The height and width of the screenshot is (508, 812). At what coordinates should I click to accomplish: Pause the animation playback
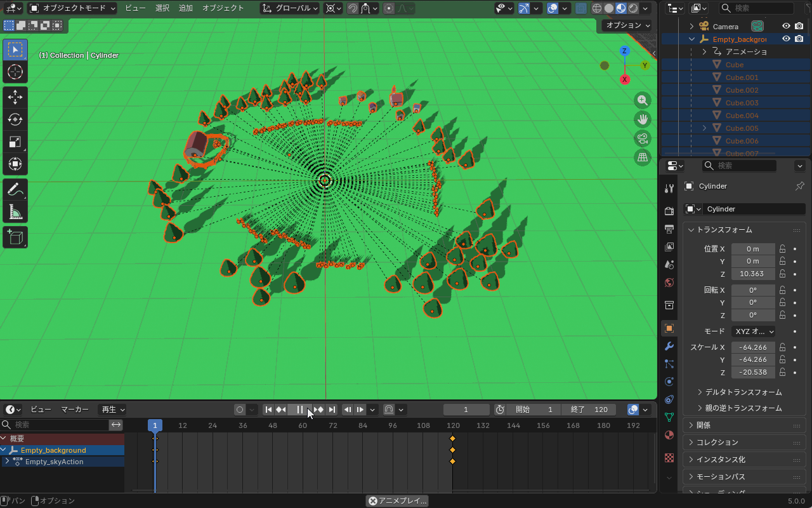[300, 410]
